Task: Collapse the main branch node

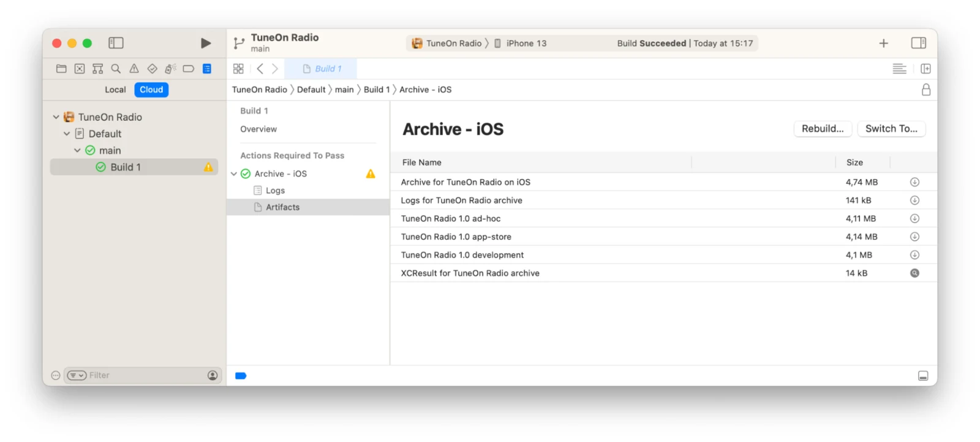Action: pyautogui.click(x=77, y=150)
